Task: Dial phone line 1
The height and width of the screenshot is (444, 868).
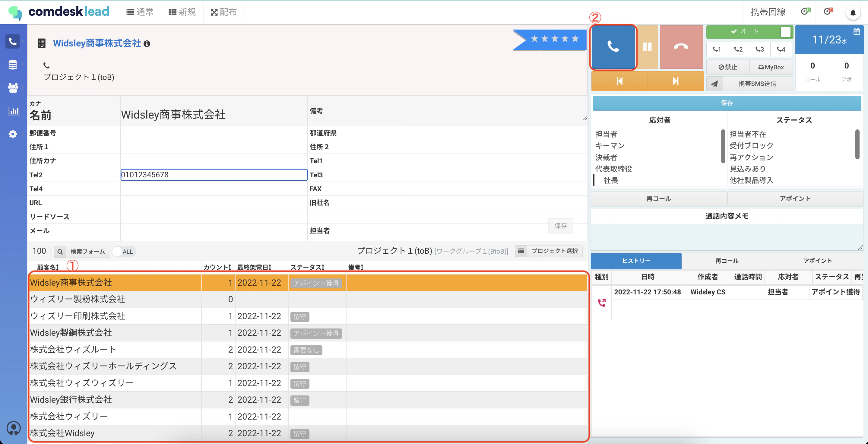Action: click(717, 49)
